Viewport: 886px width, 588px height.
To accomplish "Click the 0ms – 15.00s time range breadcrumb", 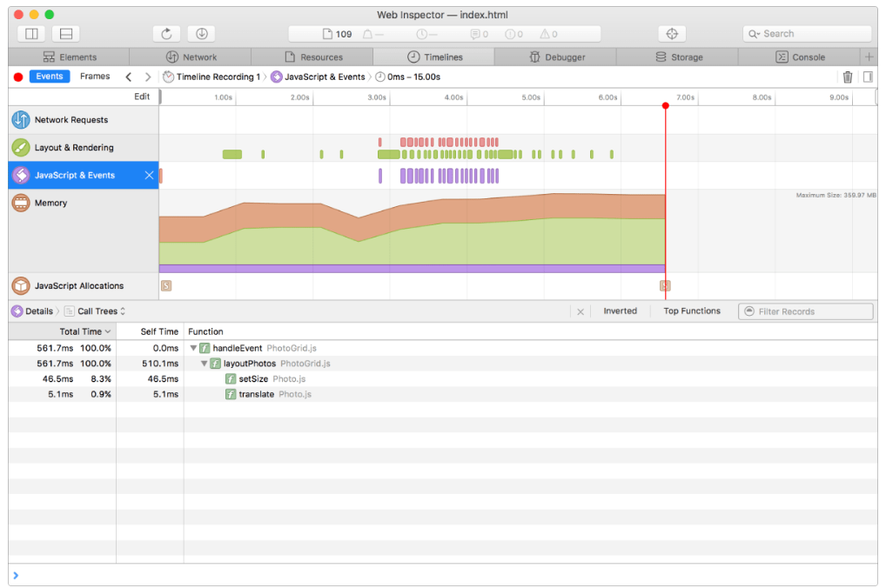I will point(408,77).
